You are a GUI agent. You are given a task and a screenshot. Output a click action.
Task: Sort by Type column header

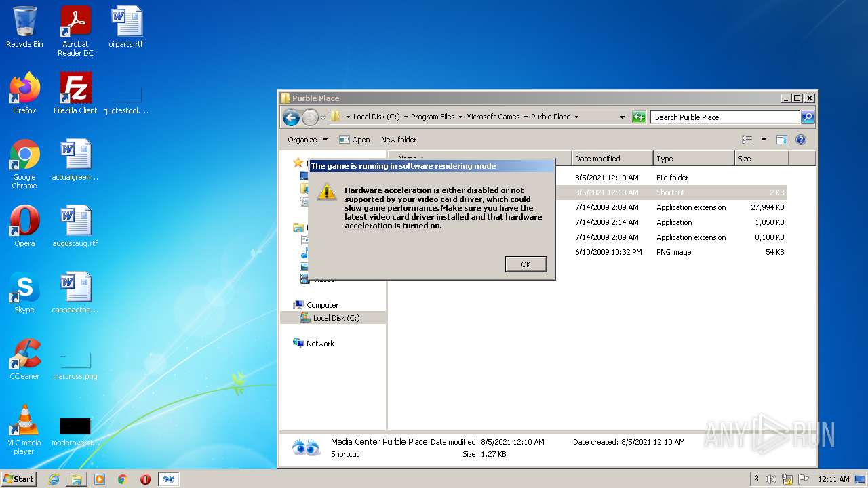tap(694, 159)
